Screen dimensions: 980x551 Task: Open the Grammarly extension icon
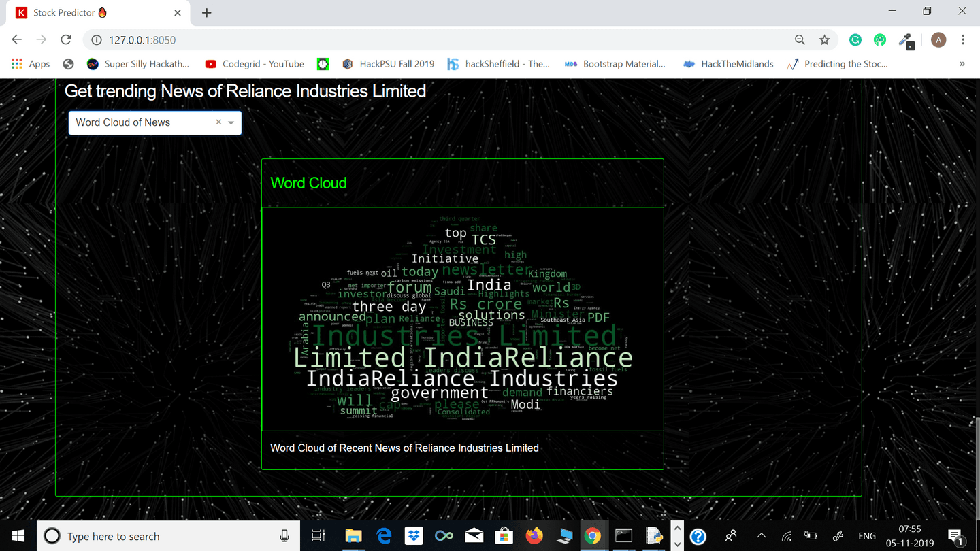pos(855,40)
